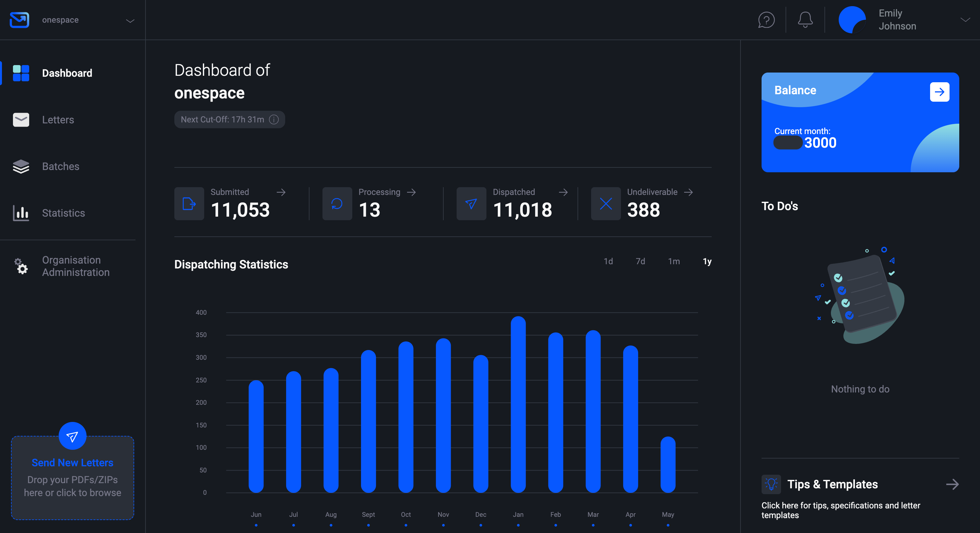Click the info icon next to Next Cut-Off
The height and width of the screenshot is (533, 980).
tap(274, 119)
